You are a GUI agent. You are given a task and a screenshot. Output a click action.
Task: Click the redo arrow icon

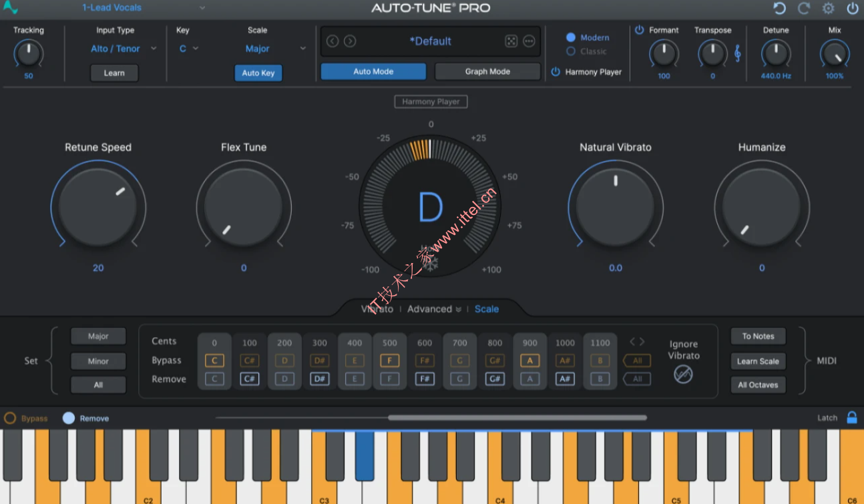click(x=804, y=8)
